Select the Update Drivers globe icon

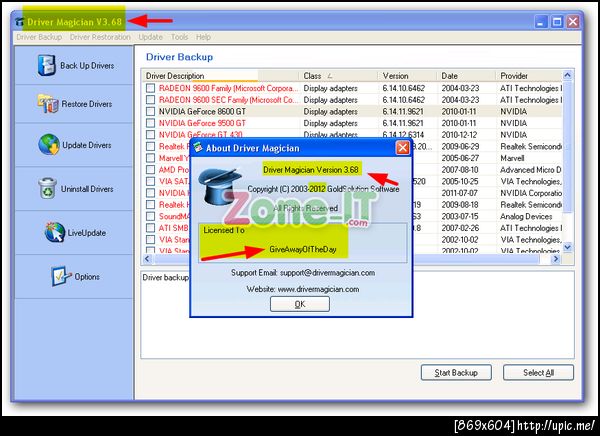(49, 144)
